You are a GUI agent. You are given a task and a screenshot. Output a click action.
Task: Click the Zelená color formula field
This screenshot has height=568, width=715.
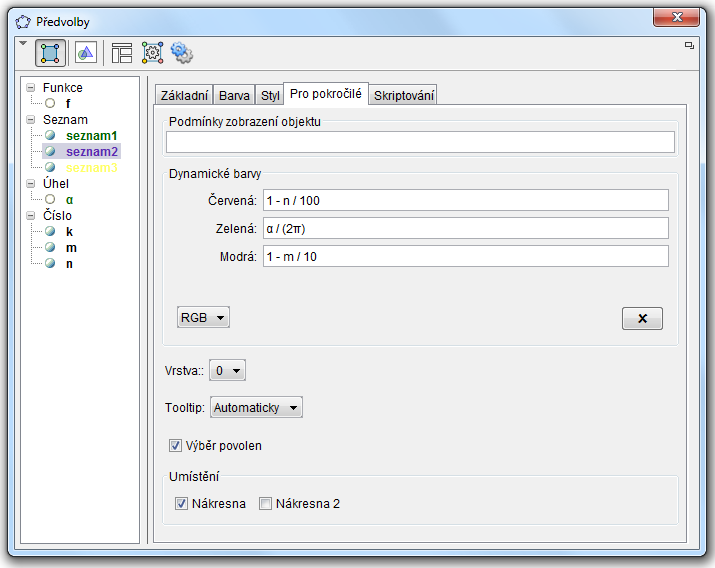pos(466,228)
